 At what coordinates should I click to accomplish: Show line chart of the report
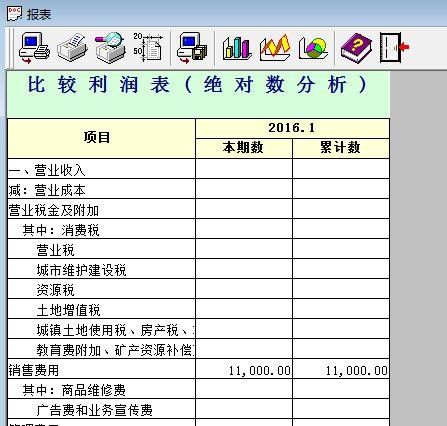pyautogui.click(x=275, y=49)
